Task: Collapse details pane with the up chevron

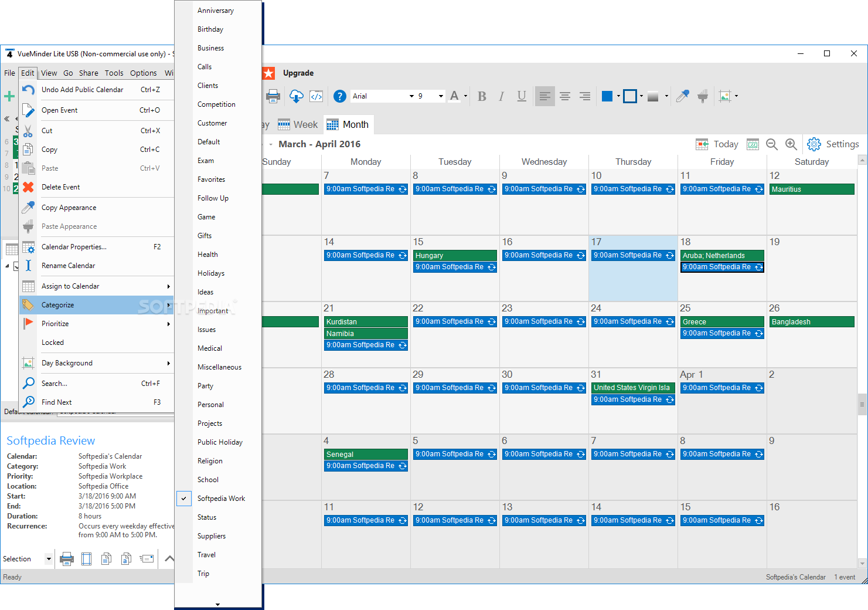Action: (169, 559)
